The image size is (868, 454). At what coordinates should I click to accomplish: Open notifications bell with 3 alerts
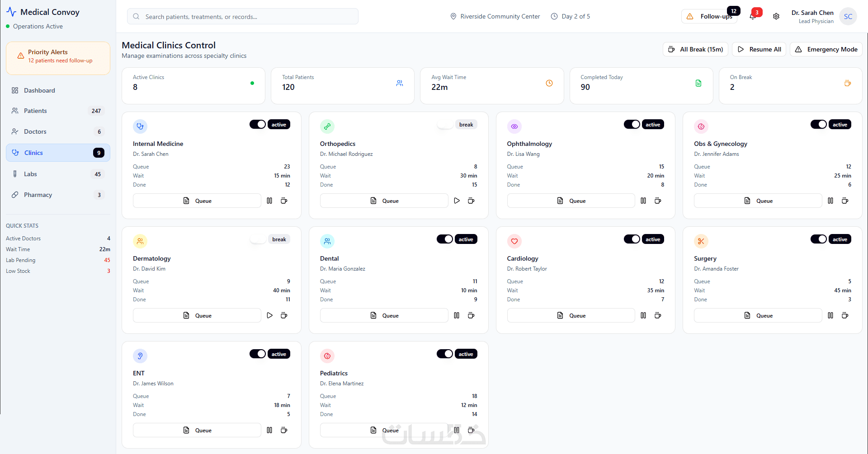click(753, 16)
